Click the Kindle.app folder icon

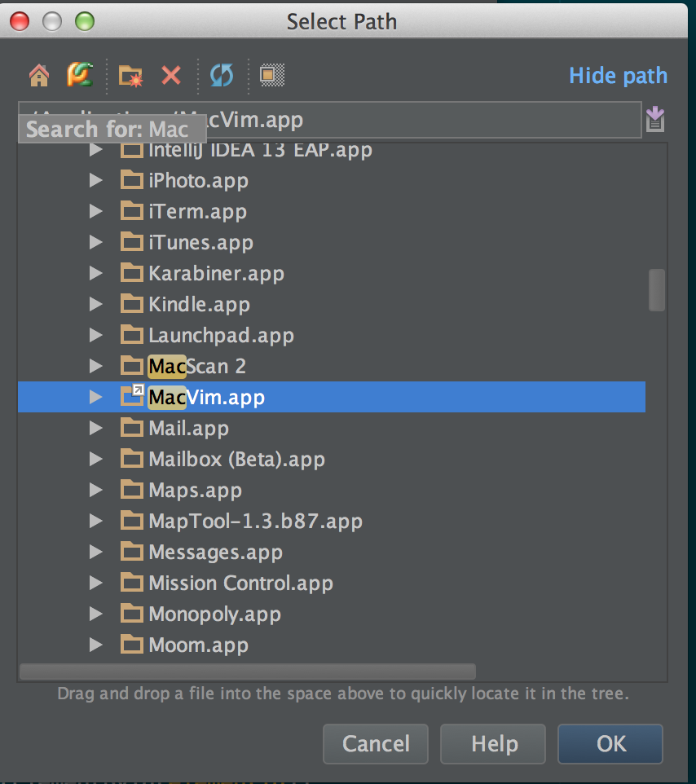pos(132,304)
